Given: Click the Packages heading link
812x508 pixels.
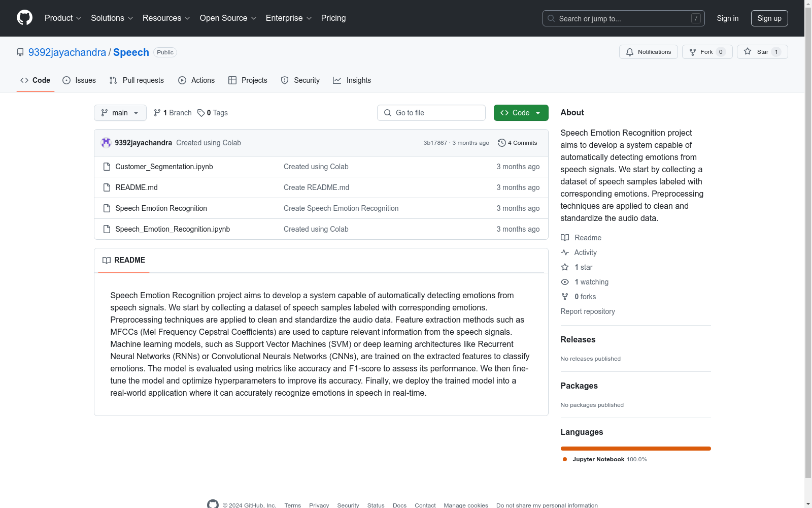Looking at the screenshot, I should (579, 386).
